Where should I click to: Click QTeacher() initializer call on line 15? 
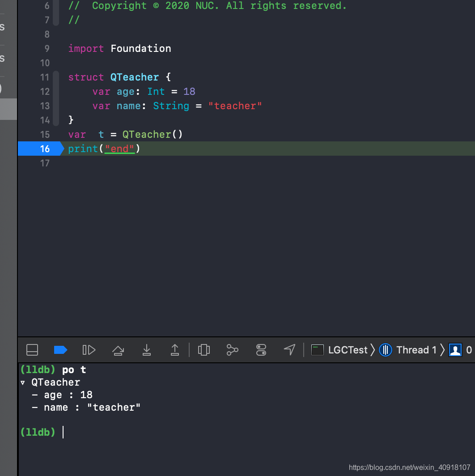coord(153,135)
